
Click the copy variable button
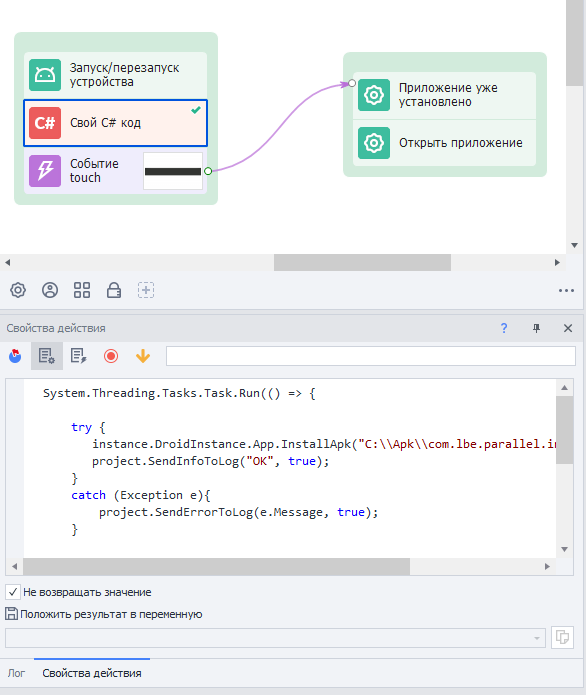[x=562, y=637]
